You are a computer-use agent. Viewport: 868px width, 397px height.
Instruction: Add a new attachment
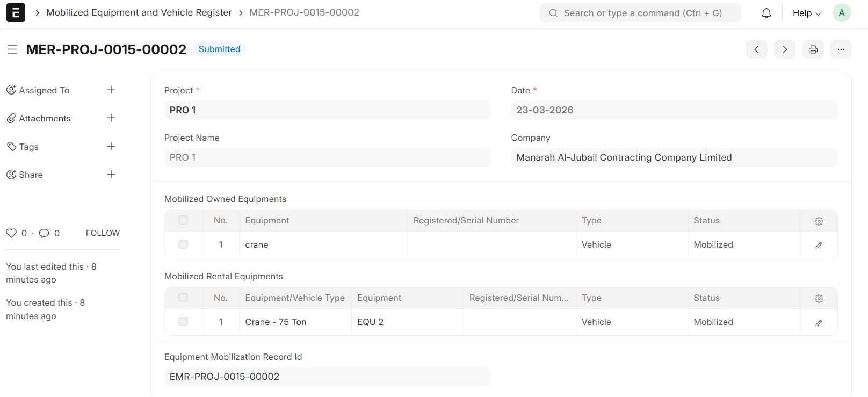click(x=111, y=118)
